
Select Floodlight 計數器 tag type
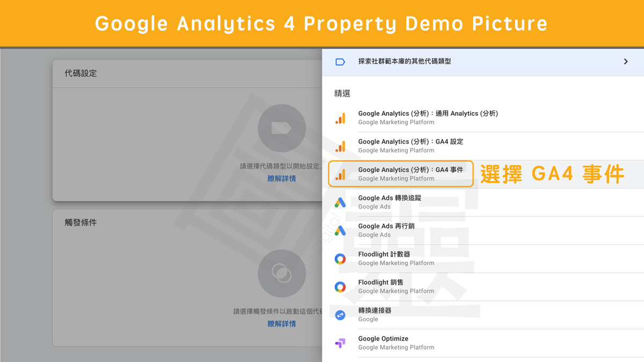483,258
